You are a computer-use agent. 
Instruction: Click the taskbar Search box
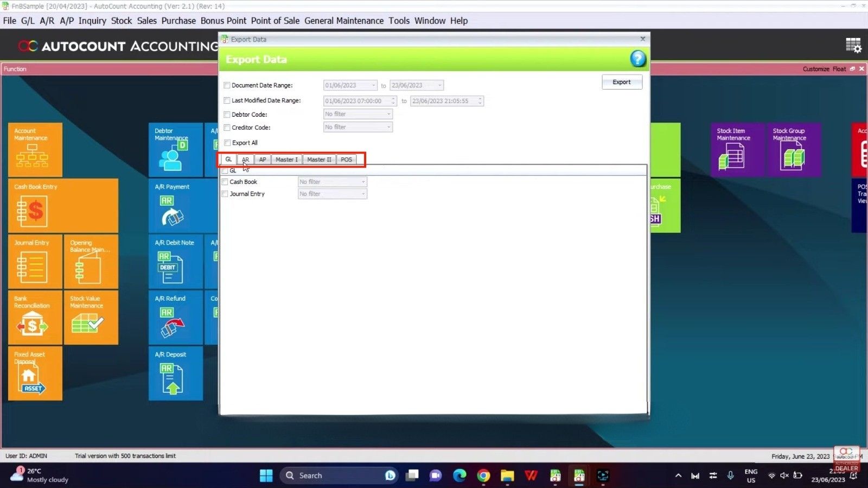pyautogui.click(x=339, y=476)
